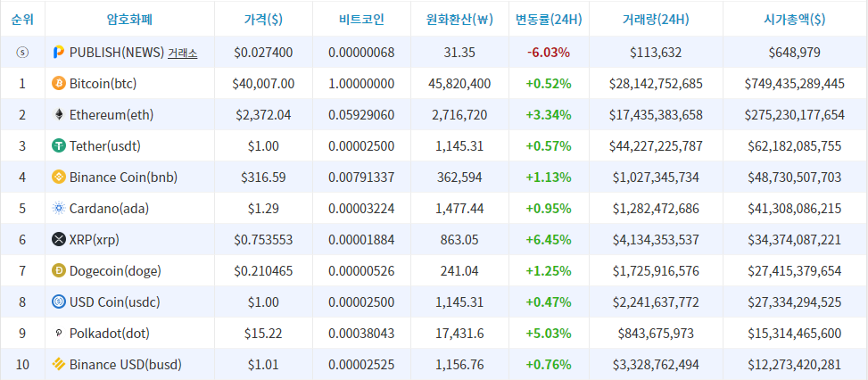Select the USD Coin(usdc) name
The height and width of the screenshot is (380, 868).
[x=114, y=302]
